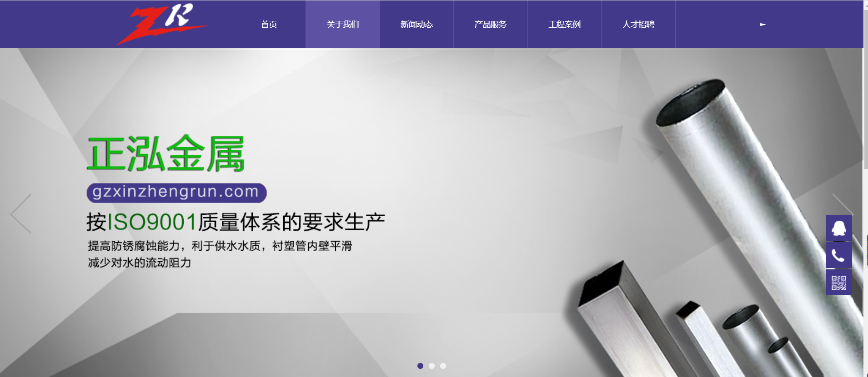Show the QR code icon
Screen dimensions: 868x377
tap(838, 283)
